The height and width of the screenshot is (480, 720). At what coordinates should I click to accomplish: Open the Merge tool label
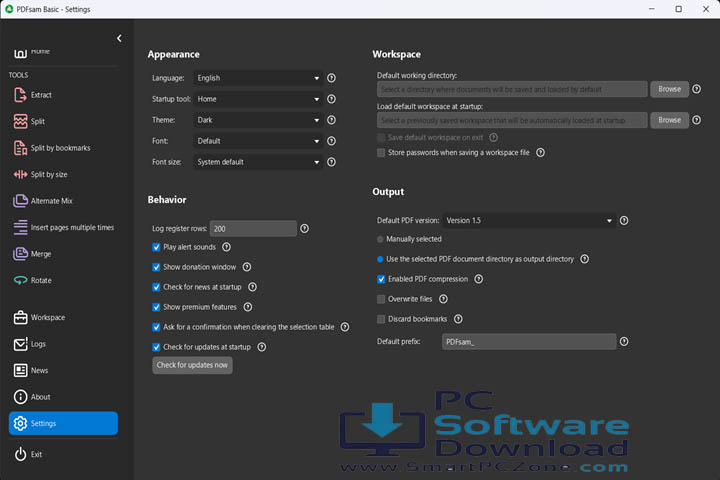[41, 254]
